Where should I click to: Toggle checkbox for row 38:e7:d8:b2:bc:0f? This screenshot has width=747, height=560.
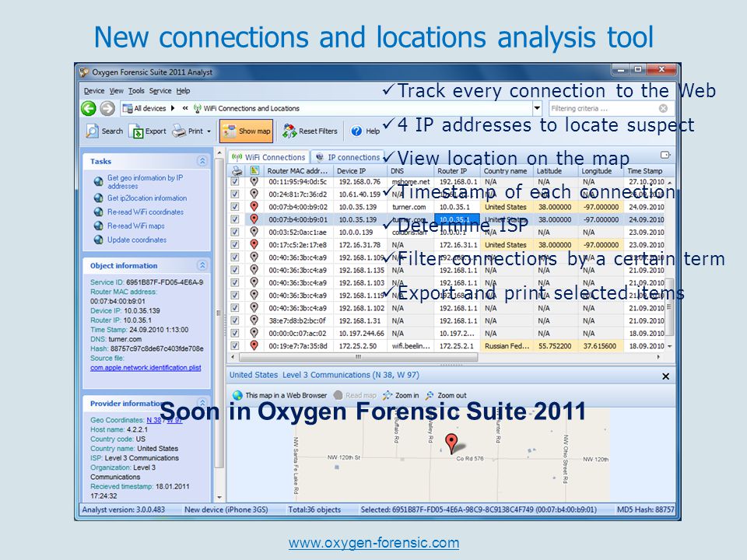pos(235,320)
